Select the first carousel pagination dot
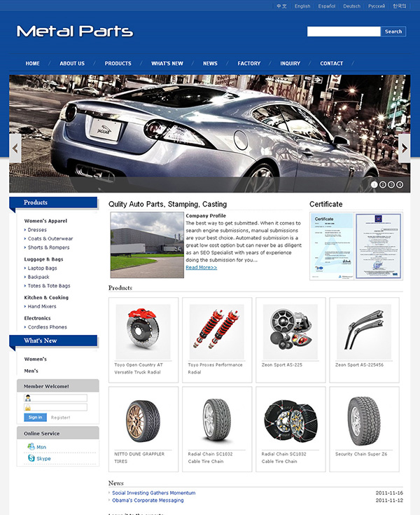 [374, 185]
